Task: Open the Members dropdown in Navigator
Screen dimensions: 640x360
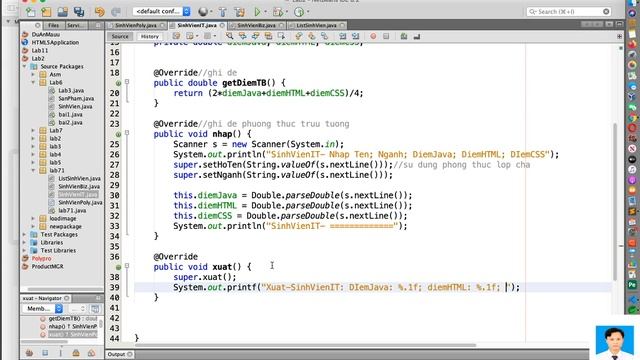Action: click(x=42, y=309)
